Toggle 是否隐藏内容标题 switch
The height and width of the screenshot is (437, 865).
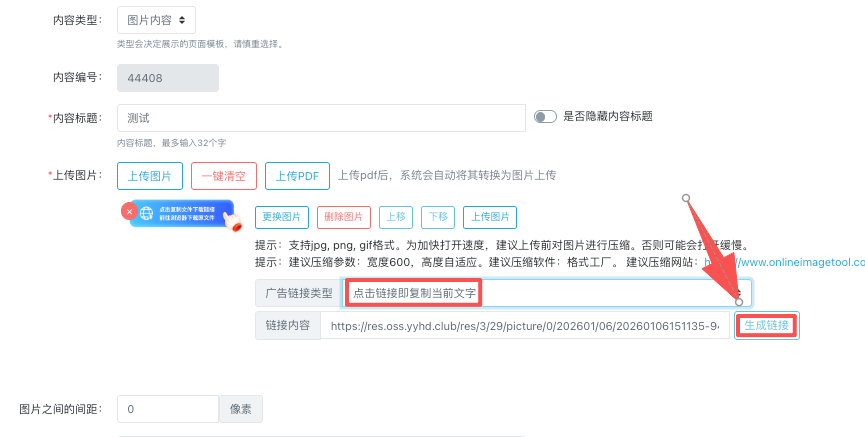pos(545,117)
